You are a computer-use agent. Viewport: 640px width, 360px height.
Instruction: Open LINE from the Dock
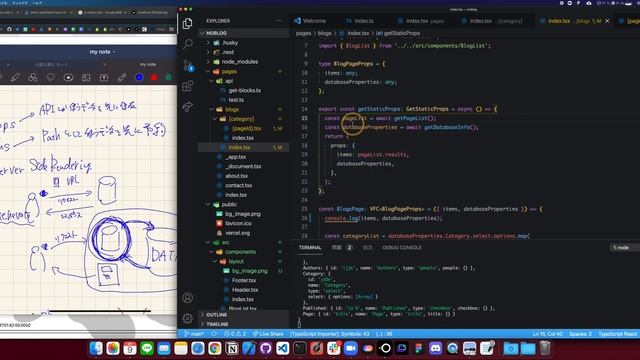tap(147, 348)
